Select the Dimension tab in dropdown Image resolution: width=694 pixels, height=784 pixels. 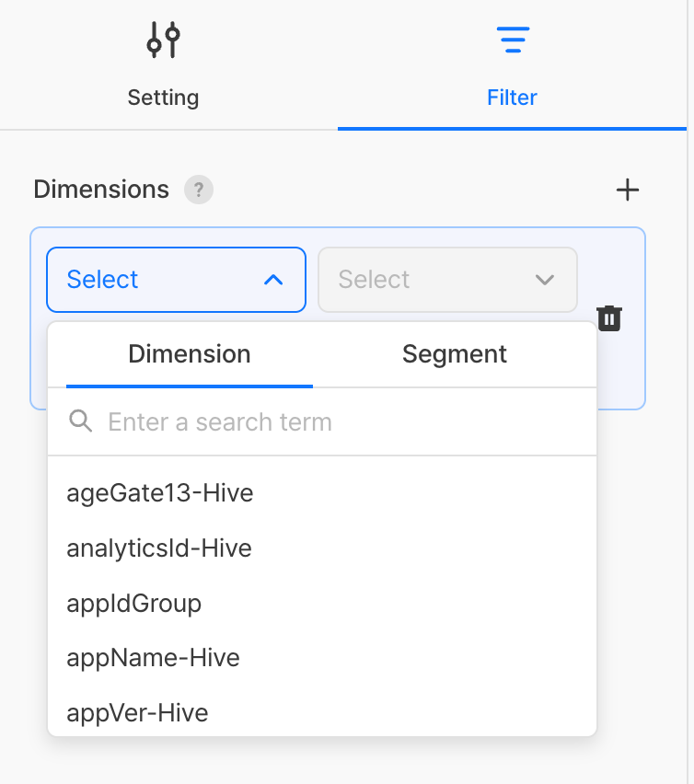click(x=190, y=354)
